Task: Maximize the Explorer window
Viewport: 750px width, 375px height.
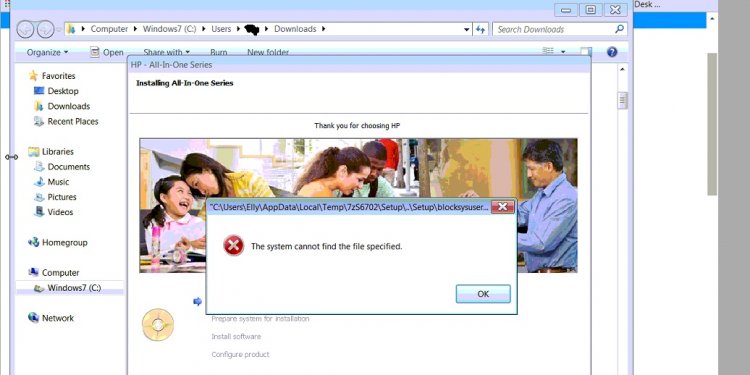Action: (591, 10)
